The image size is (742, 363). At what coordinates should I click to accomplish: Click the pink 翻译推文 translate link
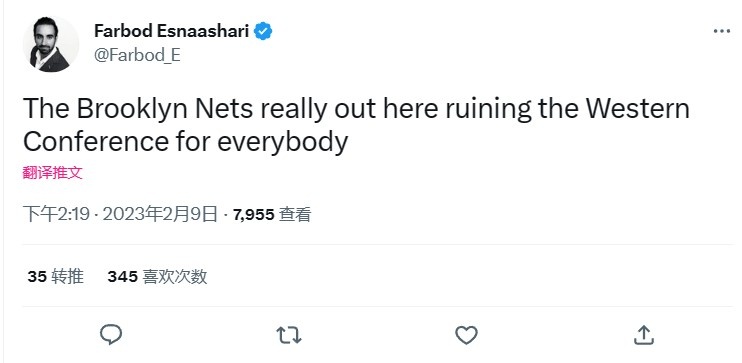[53, 173]
